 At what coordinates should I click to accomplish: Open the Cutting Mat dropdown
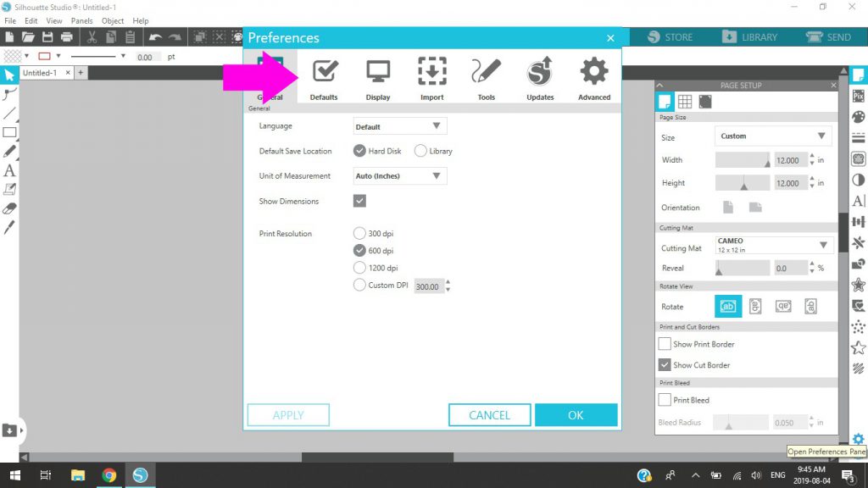pos(773,245)
